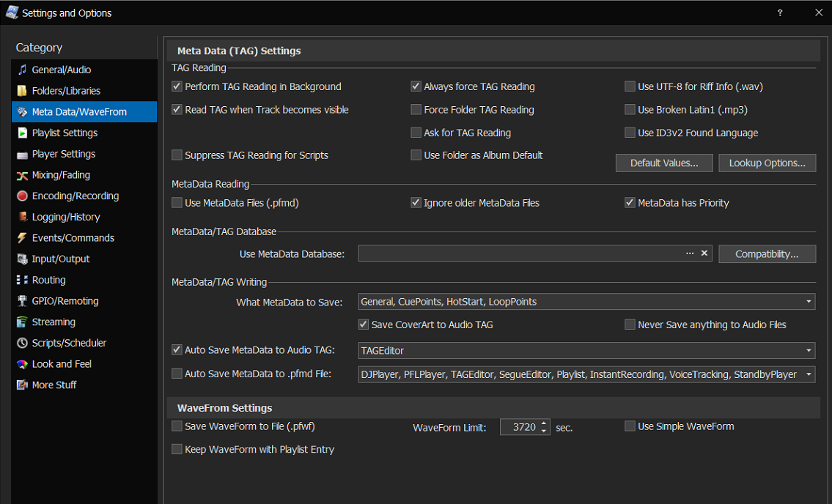Select the Routing category
The height and width of the screenshot is (504, 832).
pos(84,280)
